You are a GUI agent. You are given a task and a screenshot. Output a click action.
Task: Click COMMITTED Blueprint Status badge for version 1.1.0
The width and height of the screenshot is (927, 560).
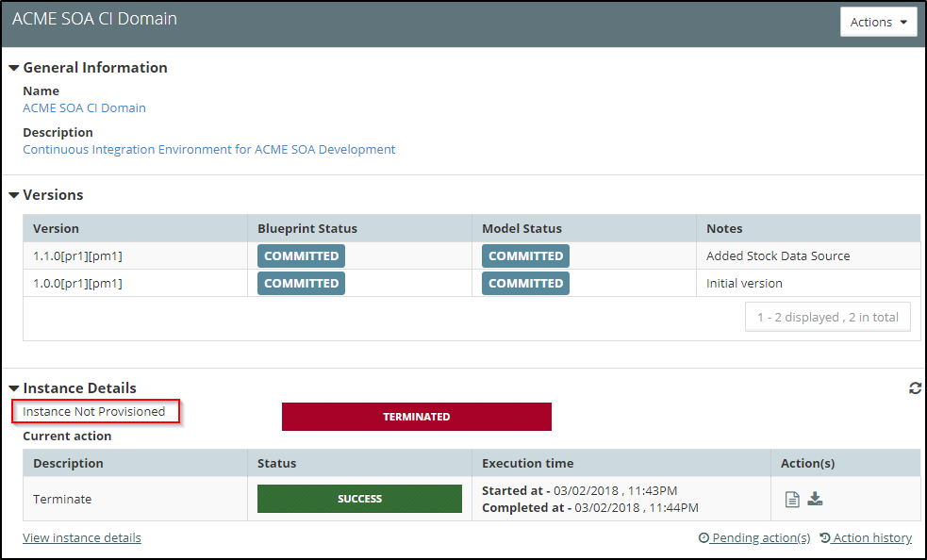click(x=301, y=255)
